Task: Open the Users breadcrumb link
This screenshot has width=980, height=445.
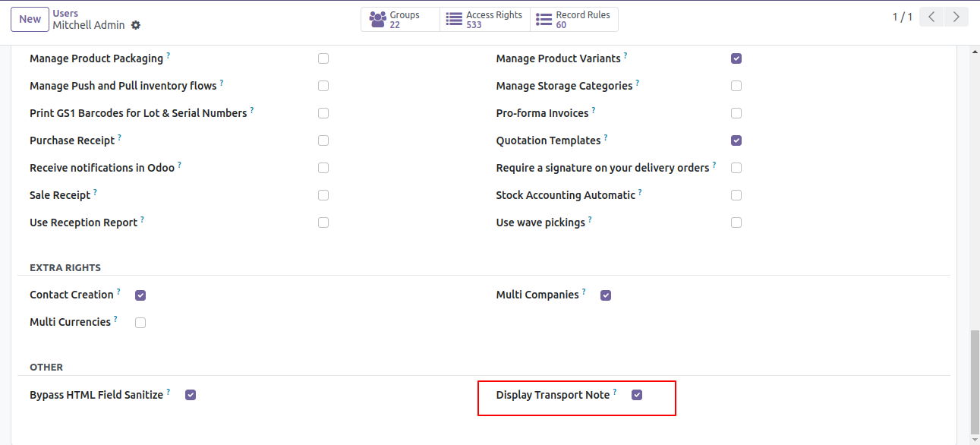Action: click(x=65, y=14)
